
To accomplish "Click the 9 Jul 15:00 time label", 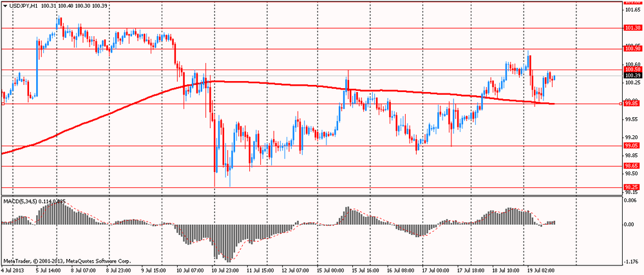I will tap(155, 271).
